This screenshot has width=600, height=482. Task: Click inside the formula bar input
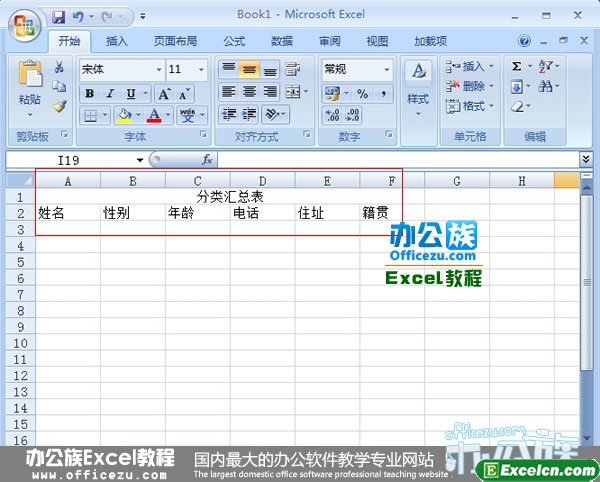click(399, 160)
